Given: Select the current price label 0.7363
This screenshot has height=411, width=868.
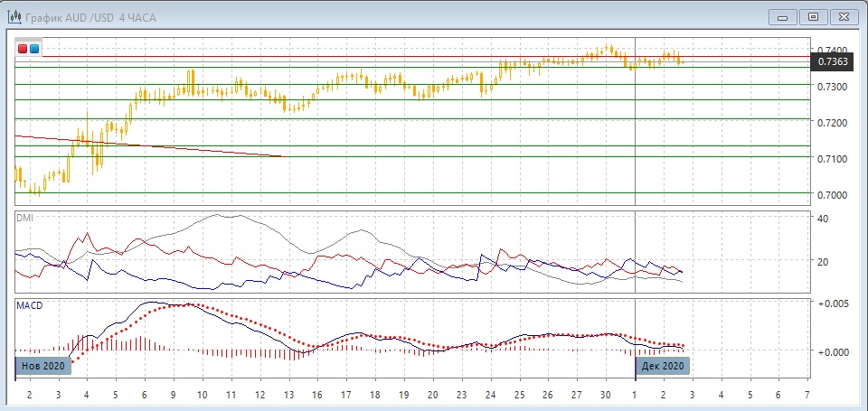Looking at the screenshot, I should click(832, 62).
